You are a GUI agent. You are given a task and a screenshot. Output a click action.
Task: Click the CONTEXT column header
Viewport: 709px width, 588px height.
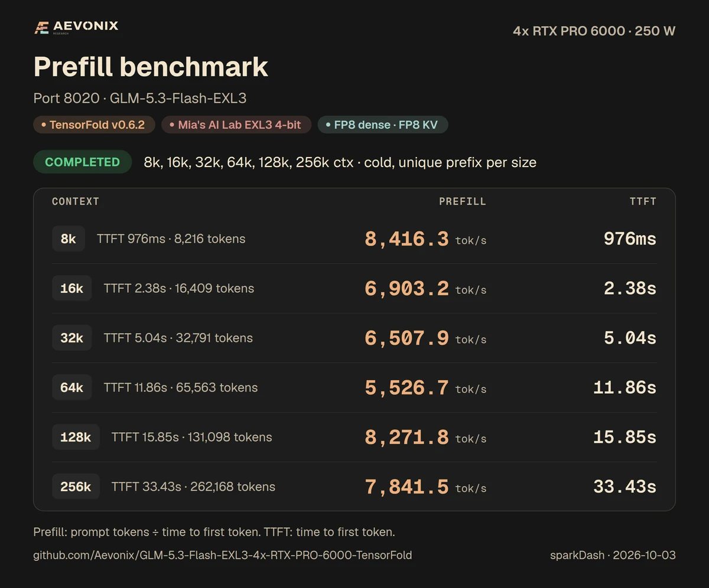[x=76, y=201]
